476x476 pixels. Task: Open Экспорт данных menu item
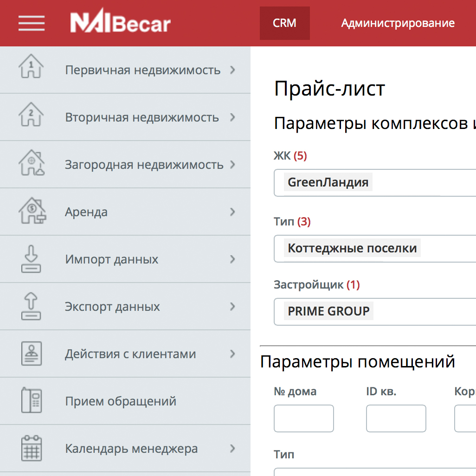[125, 307]
